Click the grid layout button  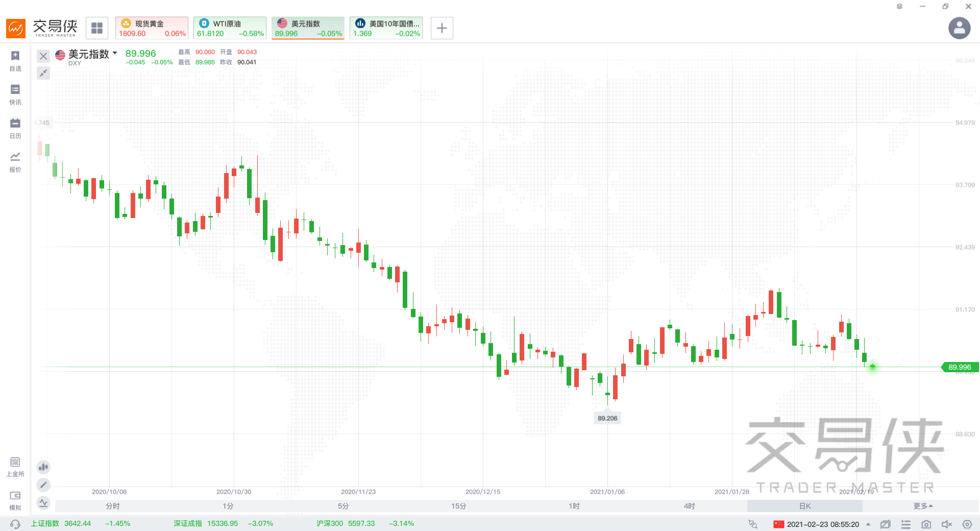tap(97, 28)
